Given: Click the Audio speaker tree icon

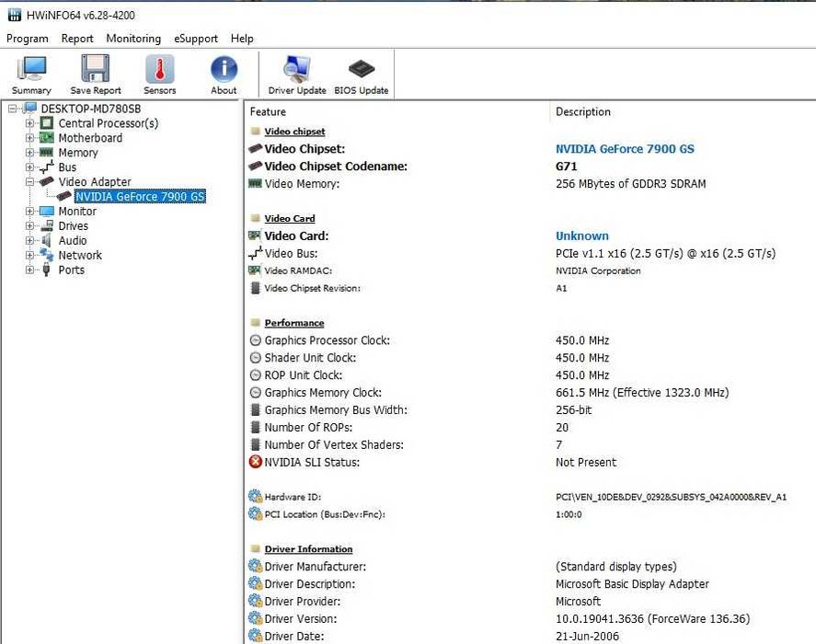Looking at the screenshot, I should click(47, 240).
